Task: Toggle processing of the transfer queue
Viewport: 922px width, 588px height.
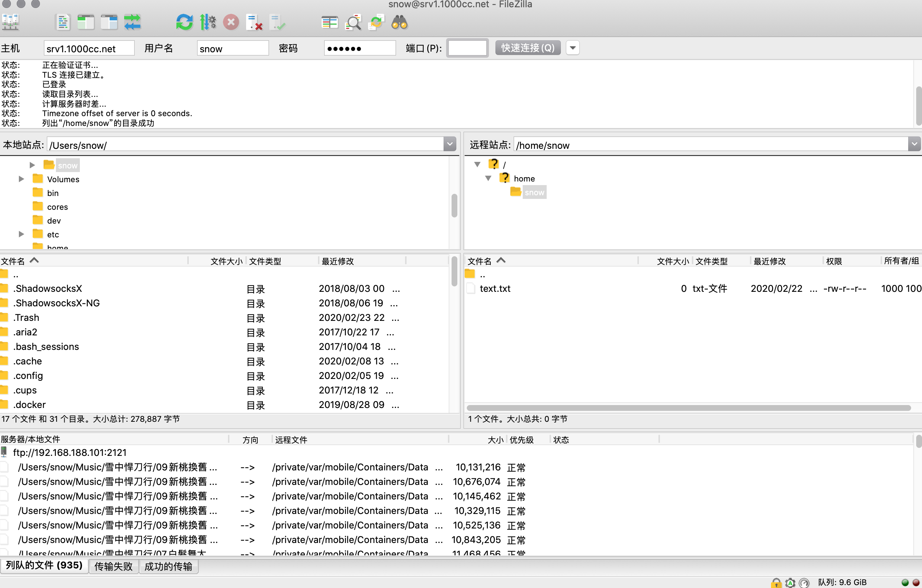Action: (x=208, y=22)
